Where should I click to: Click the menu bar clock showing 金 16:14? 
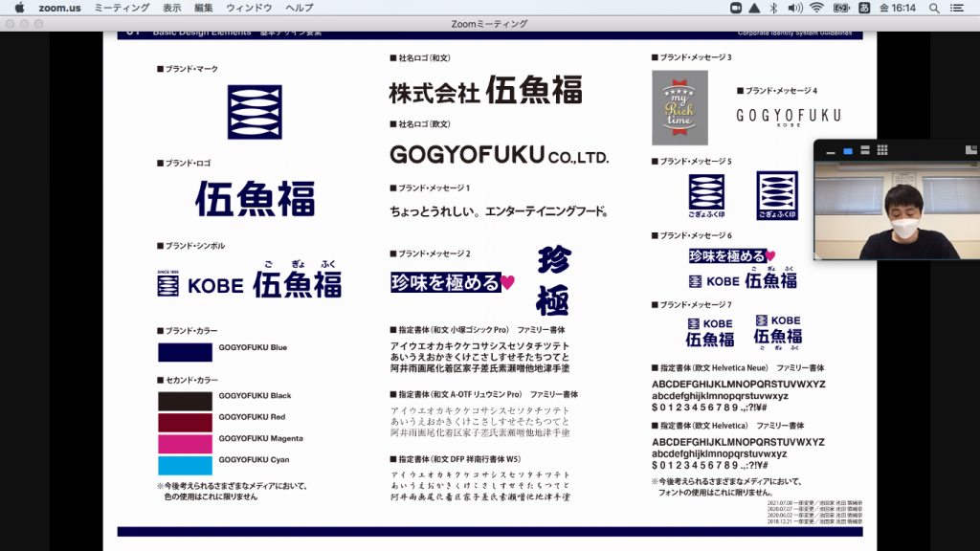click(898, 8)
